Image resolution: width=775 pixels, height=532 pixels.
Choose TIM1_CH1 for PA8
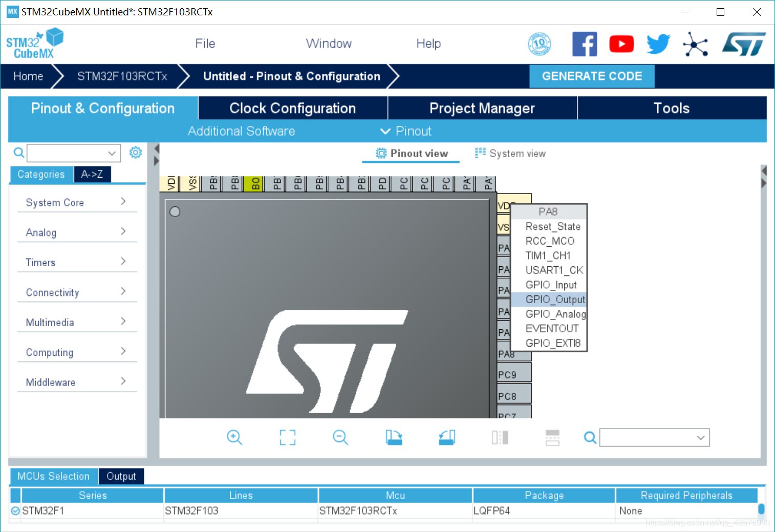(549, 256)
